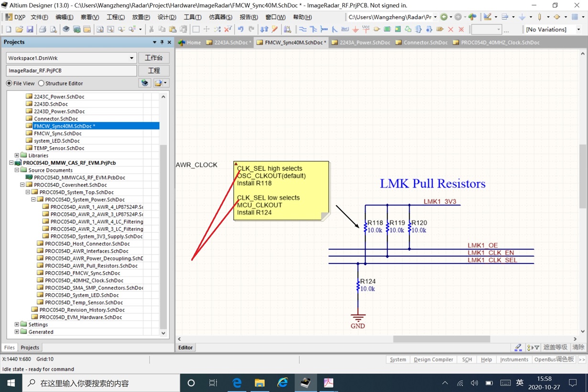The image size is (588, 392).
Task: Click the Windows taskbar search box
Action: (101, 383)
